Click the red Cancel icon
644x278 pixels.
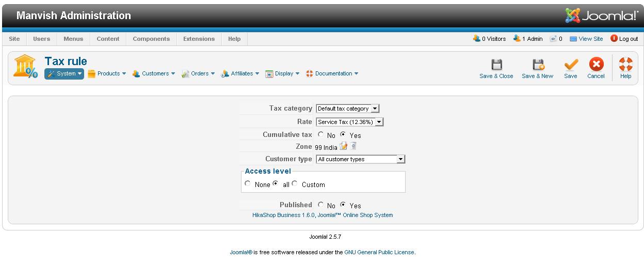[x=596, y=65]
